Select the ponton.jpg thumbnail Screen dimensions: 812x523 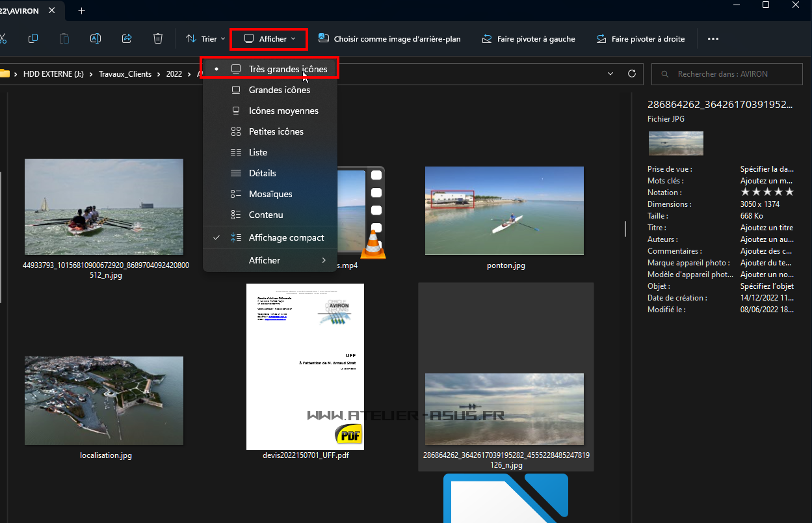pyautogui.click(x=504, y=211)
